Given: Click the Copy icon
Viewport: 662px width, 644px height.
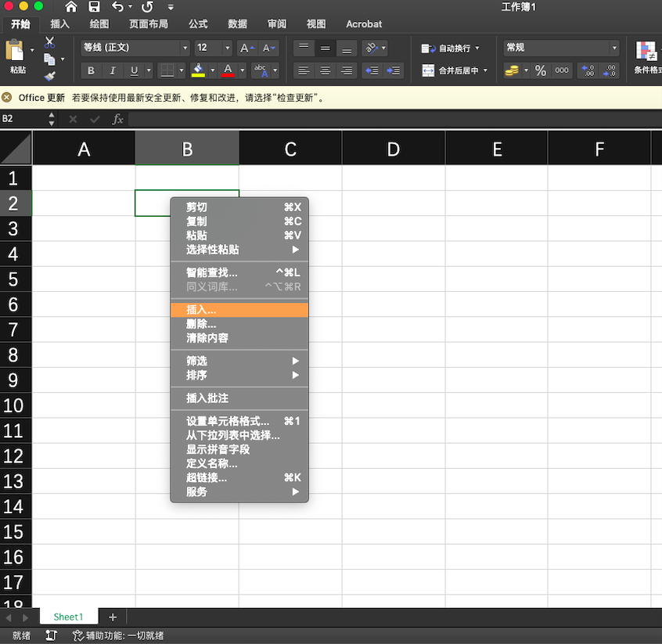Looking at the screenshot, I should click(x=49, y=59).
